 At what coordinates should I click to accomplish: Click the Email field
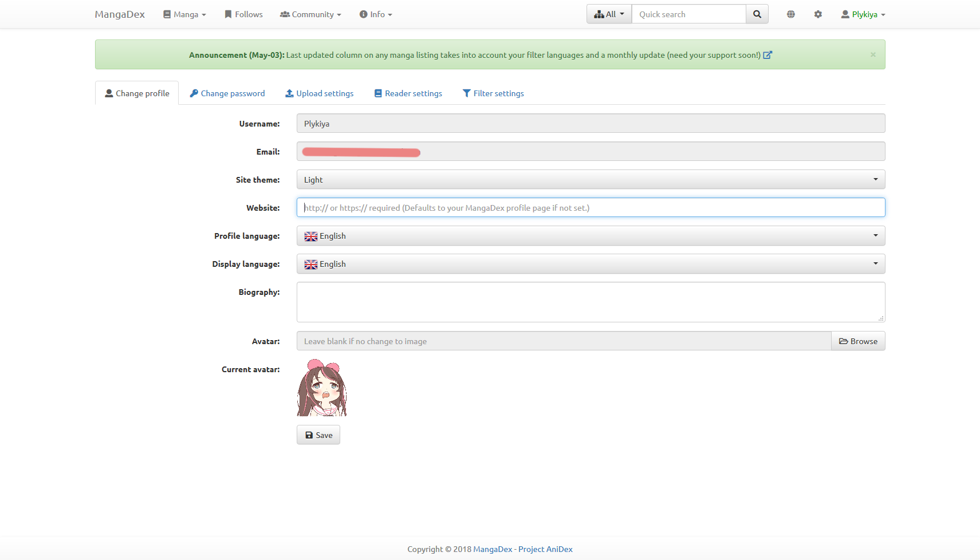pyautogui.click(x=591, y=151)
